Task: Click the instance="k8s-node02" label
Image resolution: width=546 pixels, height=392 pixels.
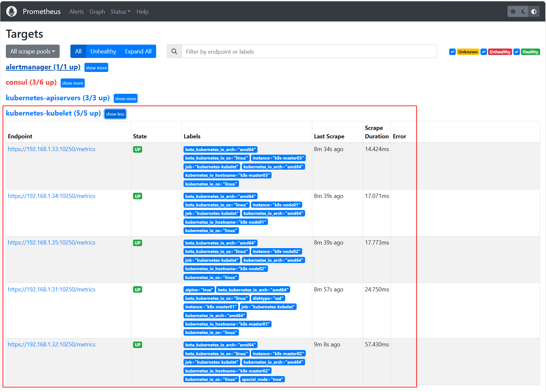Action: click(x=276, y=252)
